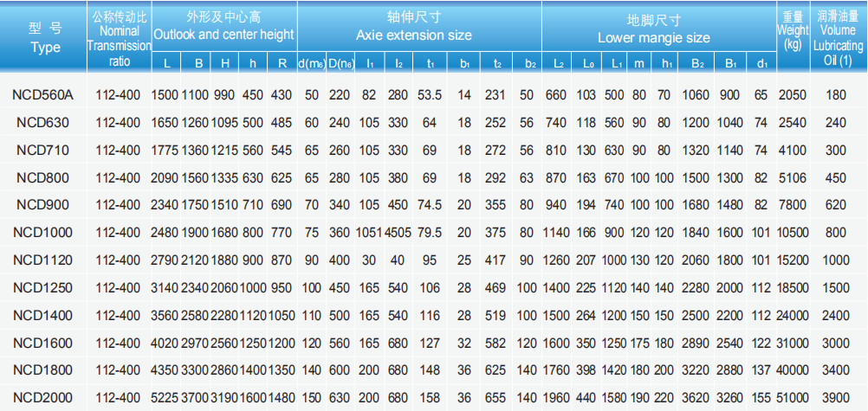The image size is (868, 411).
Task: Select the 2050 weight value for NCD560A
Action: [792, 95]
